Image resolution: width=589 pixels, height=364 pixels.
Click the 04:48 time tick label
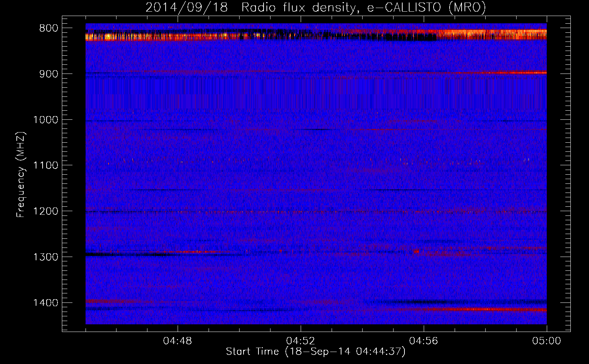tap(178, 341)
